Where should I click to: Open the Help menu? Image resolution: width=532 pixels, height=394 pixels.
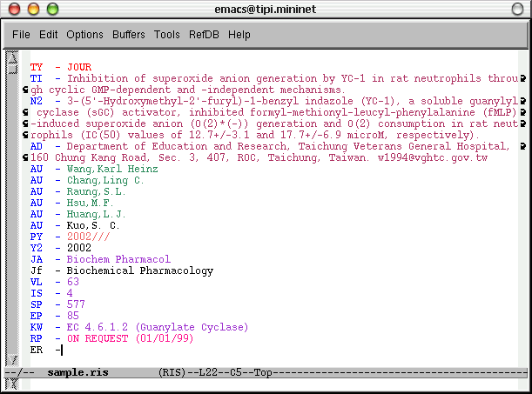239,35
